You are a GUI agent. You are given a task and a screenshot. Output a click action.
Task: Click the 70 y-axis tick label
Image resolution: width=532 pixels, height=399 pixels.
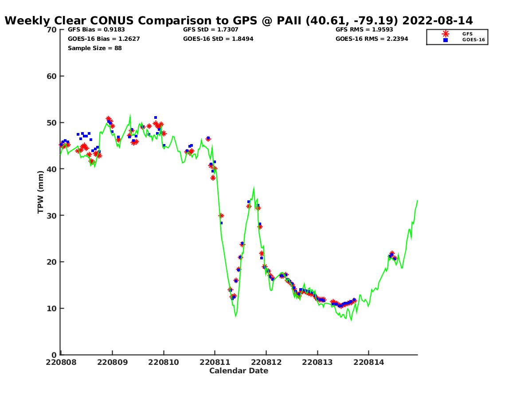point(52,30)
